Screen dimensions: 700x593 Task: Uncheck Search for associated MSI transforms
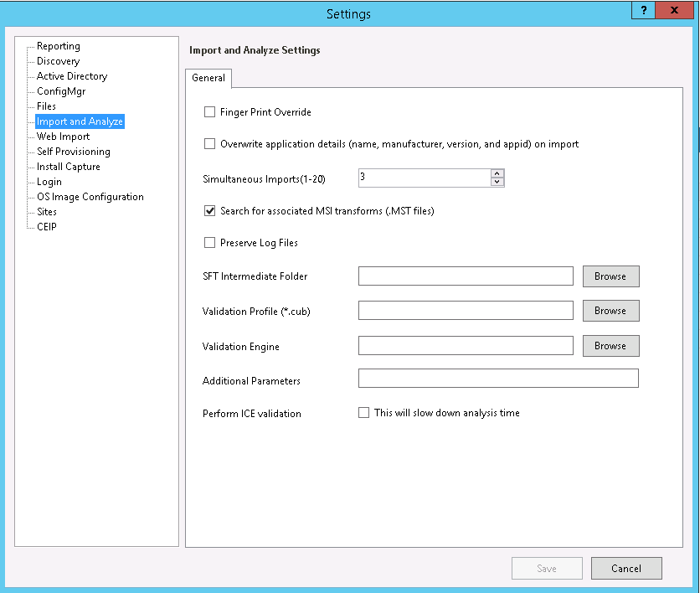(x=210, y=211)
